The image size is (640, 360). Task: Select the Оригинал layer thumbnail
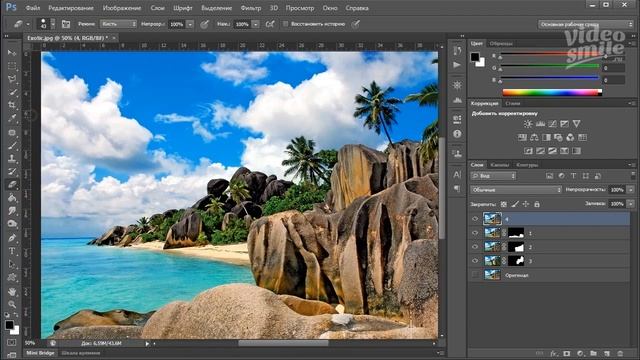pos(492,275)
